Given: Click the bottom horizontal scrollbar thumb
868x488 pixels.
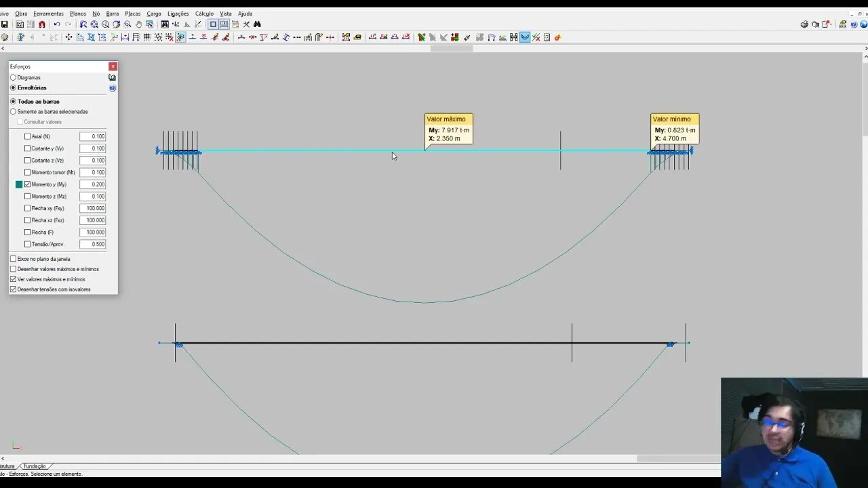Looking at the screenshot, I should (678, 459).
